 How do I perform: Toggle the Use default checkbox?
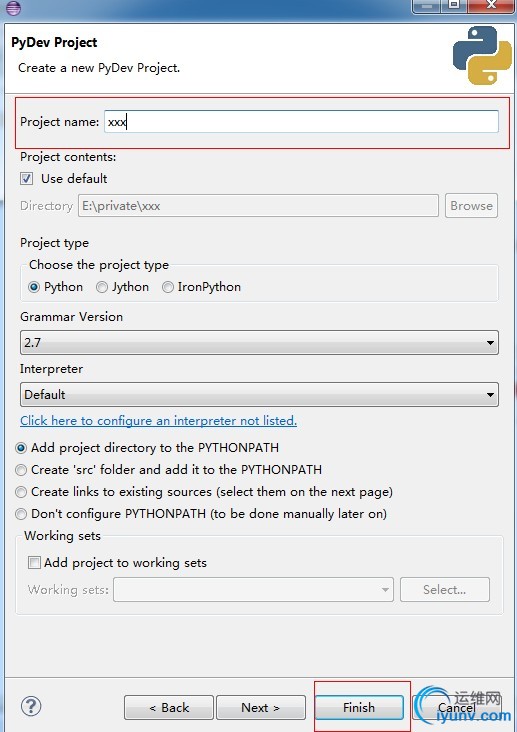[x=27, y=178]
